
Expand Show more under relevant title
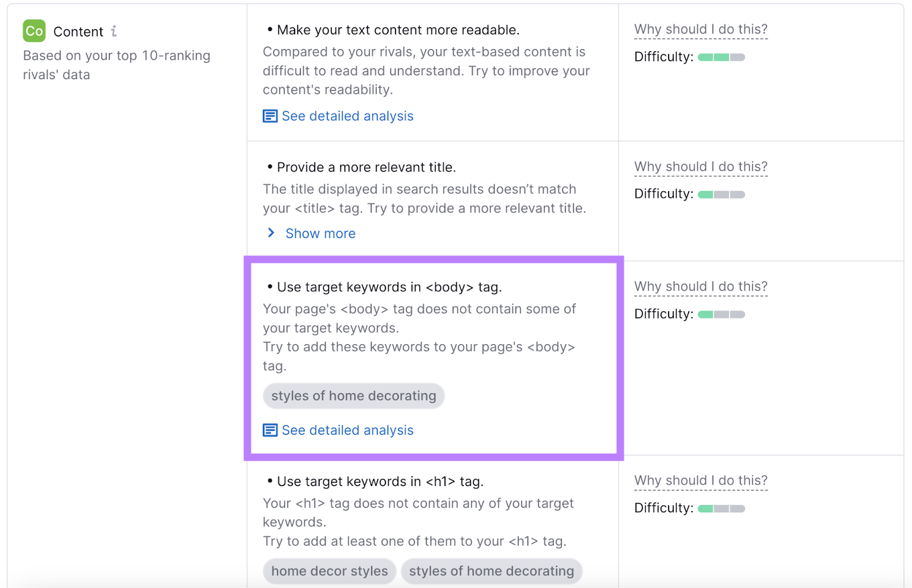[320, 234]
